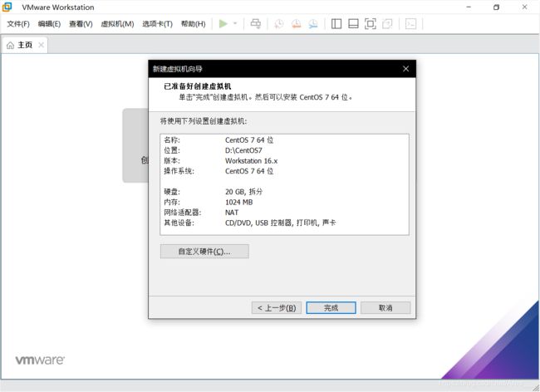Click the version value Workstation 16.x
Screen dimensions: 540x392
point(252,161)
